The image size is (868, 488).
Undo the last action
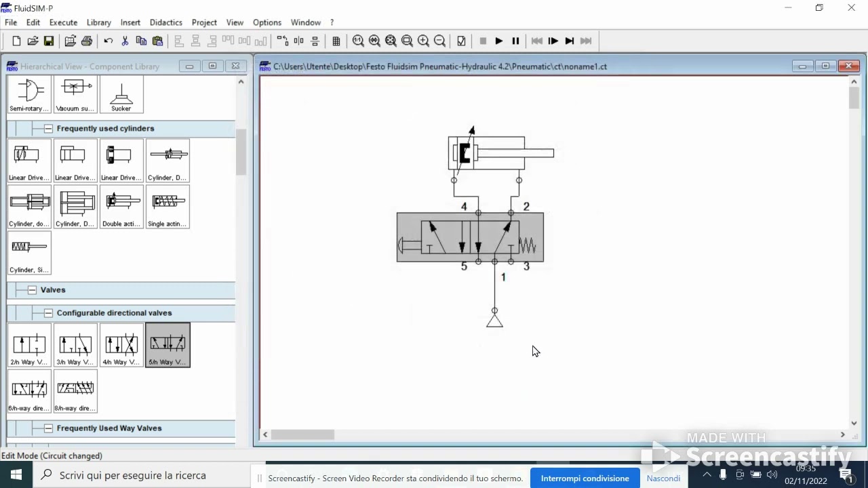coord(108,41)
